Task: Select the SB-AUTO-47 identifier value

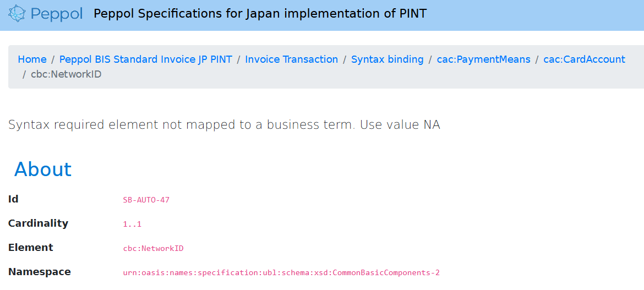Action: 146,200
